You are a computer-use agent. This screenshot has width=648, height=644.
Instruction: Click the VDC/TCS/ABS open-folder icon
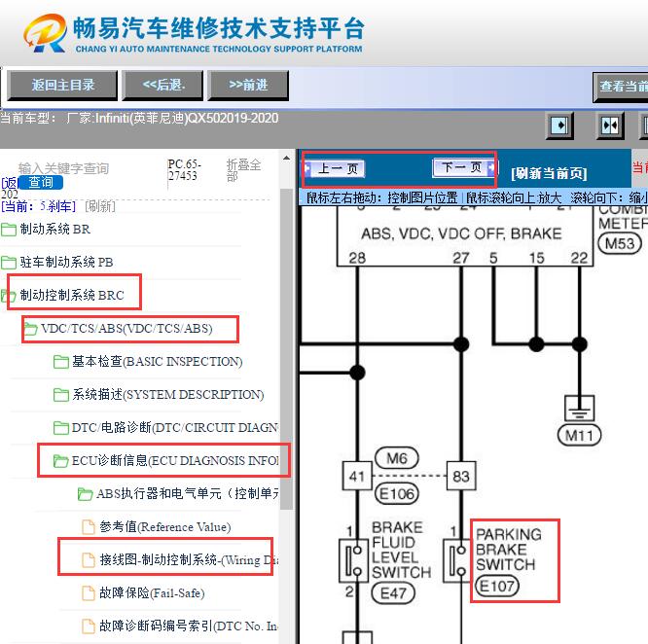coord(31,329)
